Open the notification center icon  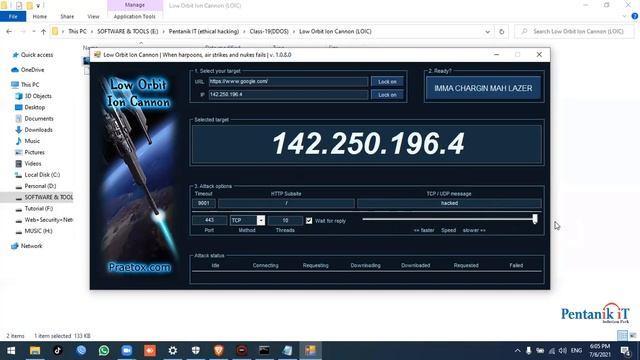[x=625, y=351]
